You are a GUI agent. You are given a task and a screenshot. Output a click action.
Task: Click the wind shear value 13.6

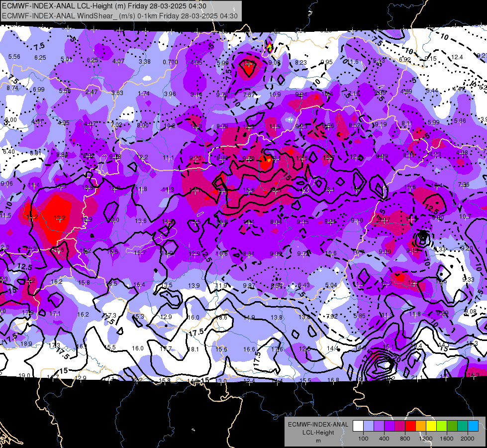click(x=141, y=221)
